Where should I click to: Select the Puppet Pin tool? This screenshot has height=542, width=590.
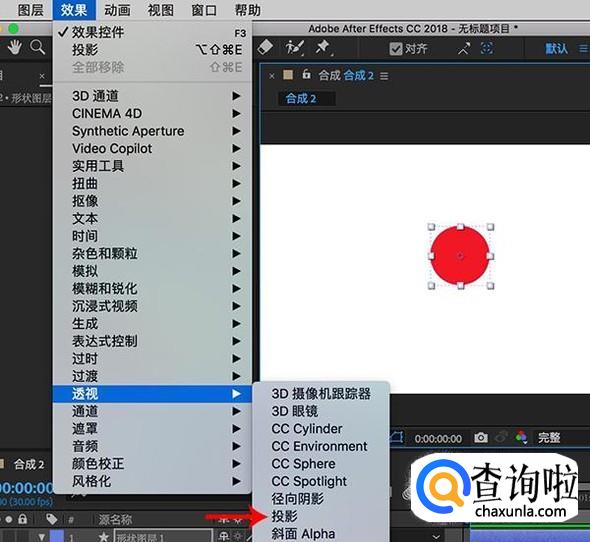[x=323, y=48]
